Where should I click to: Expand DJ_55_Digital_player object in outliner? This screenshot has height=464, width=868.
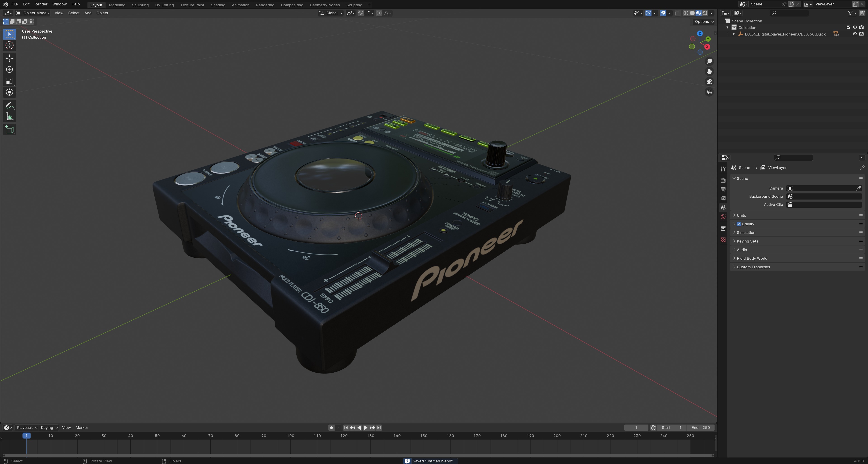[x=734, y=34]
